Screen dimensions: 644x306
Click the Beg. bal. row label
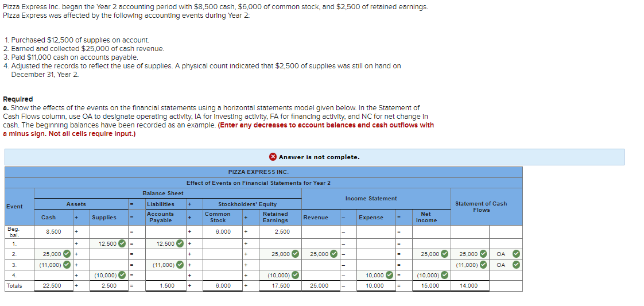13,232
